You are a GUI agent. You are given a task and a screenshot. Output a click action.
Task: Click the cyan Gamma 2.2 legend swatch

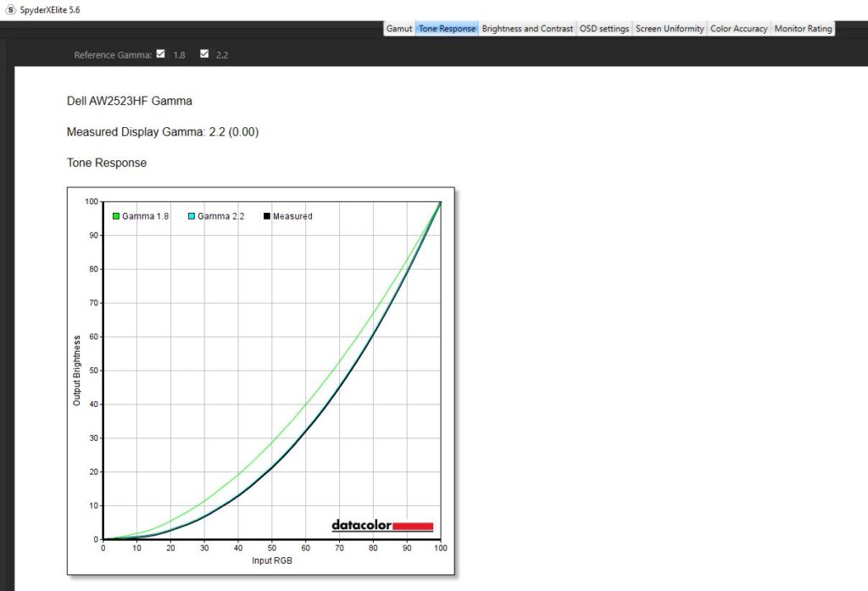pos(192,216)
